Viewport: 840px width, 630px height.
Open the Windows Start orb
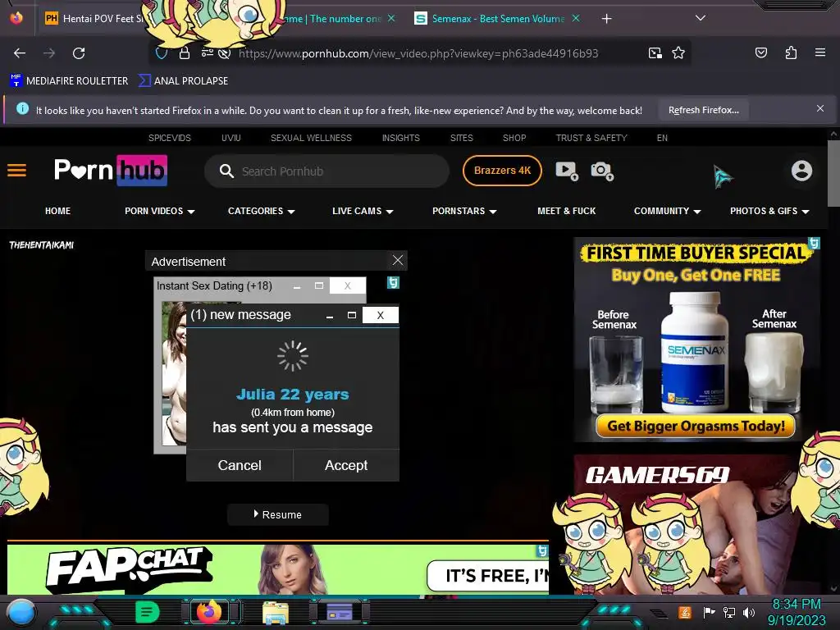tap(21, 613)
